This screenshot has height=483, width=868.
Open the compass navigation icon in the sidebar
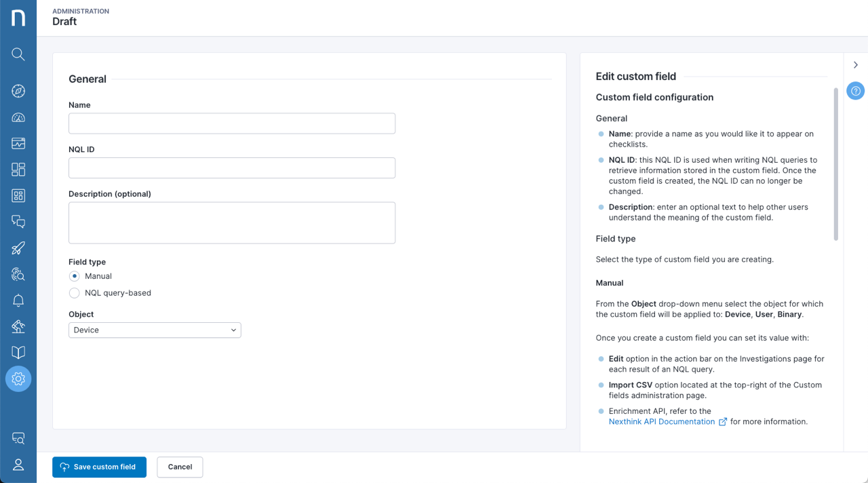coord(18,90)
